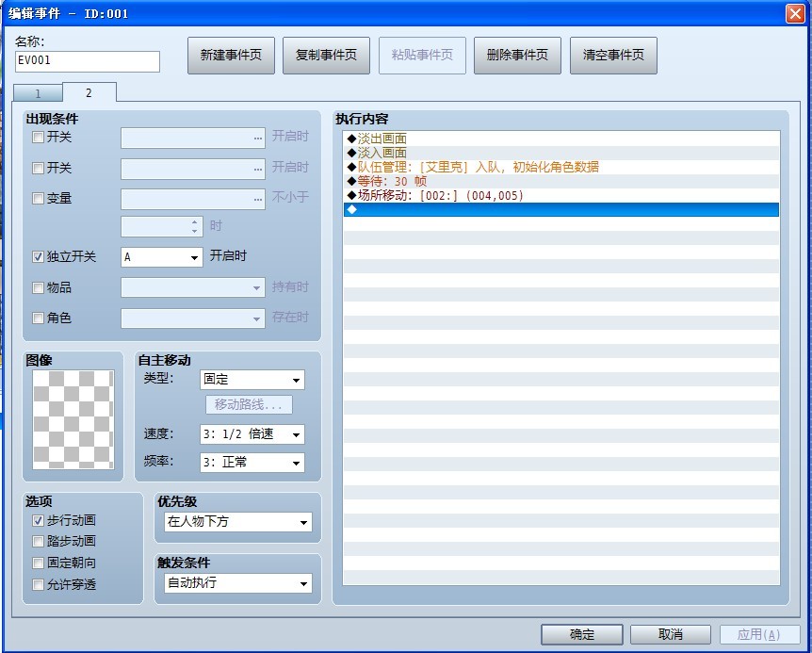Select the 等待: 30 帧 command
The width and height of the screenshot is (812, 653).
point(561,181)
